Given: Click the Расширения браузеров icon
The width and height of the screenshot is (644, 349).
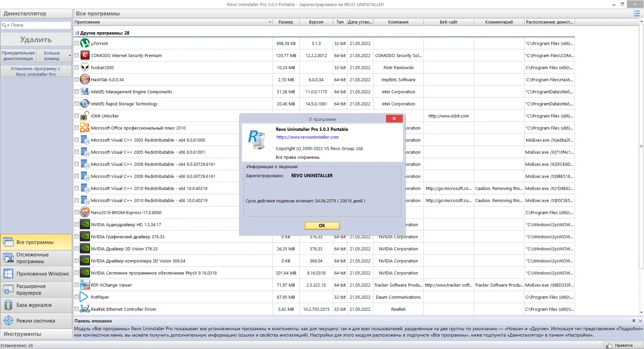Looking at the screenshot, I should point(8,289).
